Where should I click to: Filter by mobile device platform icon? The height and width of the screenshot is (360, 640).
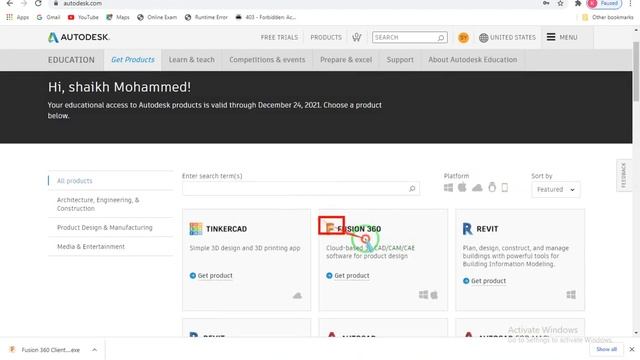504,187
